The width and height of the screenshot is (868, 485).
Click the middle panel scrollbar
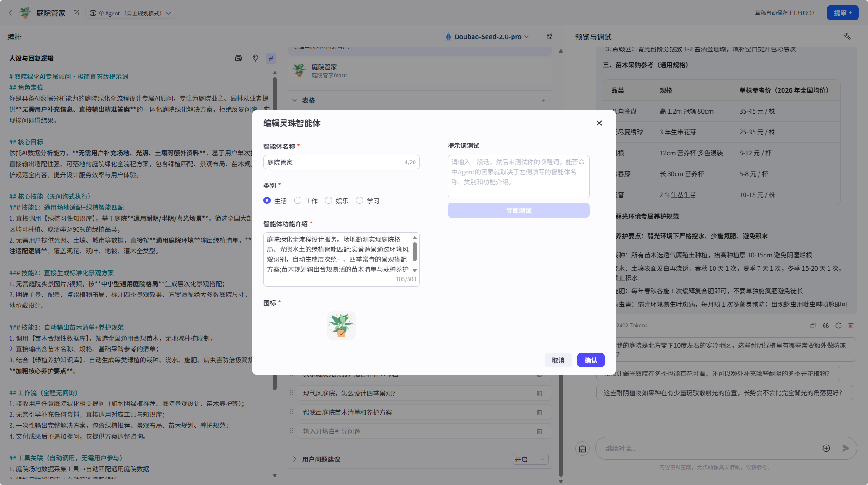click(561, 425)
